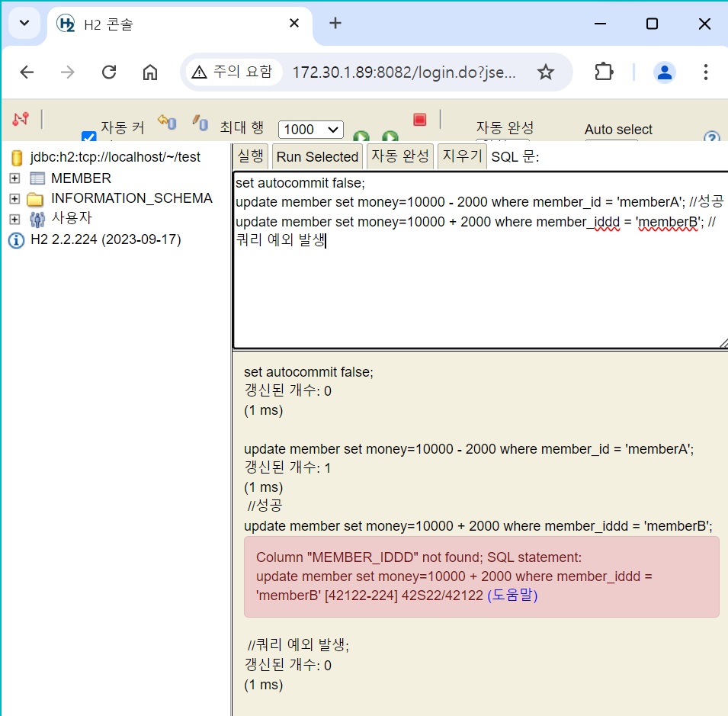Click the yellow database icon for jdbc:h2:tcp
Screen dimensions: 728x716
17,158
